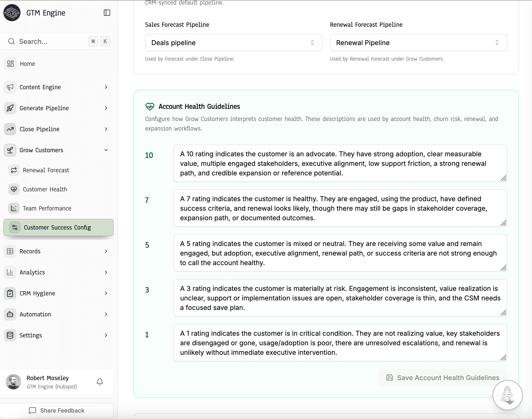532x419 pixels.
Task: Click the rating 10 textarea resize handle
Action: click(503, 178)
